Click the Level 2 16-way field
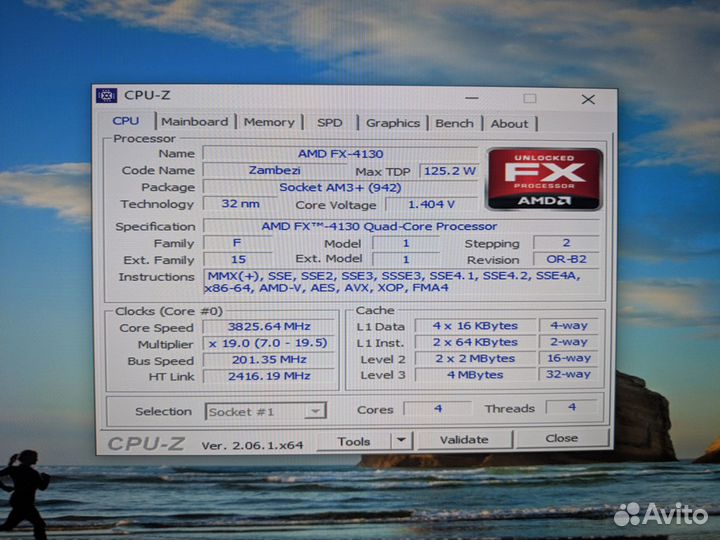The height and width of the screenshot is (540, 720). 568,358
